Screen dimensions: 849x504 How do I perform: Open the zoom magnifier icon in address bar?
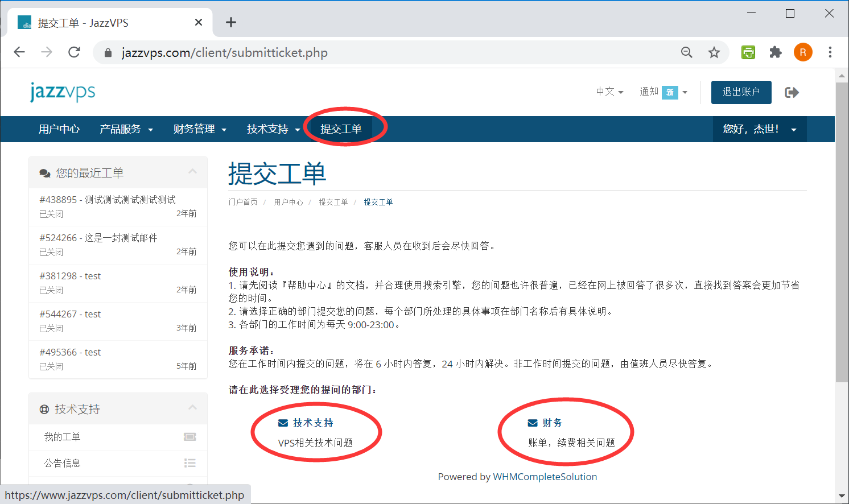tap(687, 52)
